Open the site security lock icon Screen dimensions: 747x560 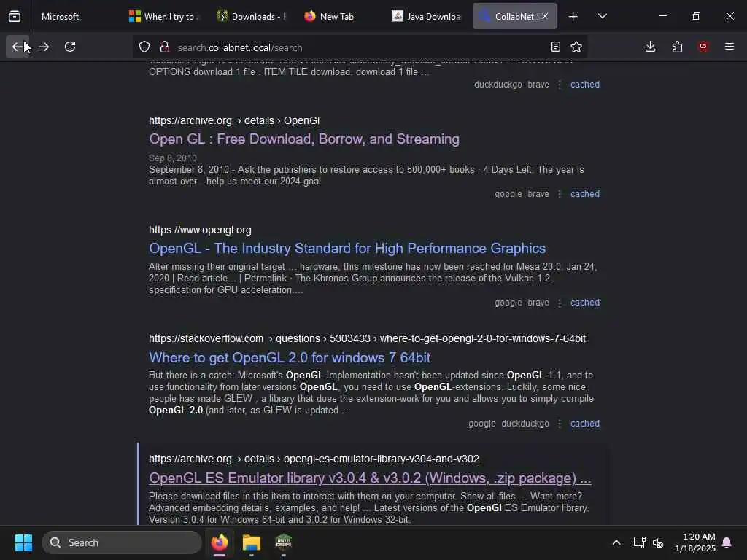[x=165, y=47]
